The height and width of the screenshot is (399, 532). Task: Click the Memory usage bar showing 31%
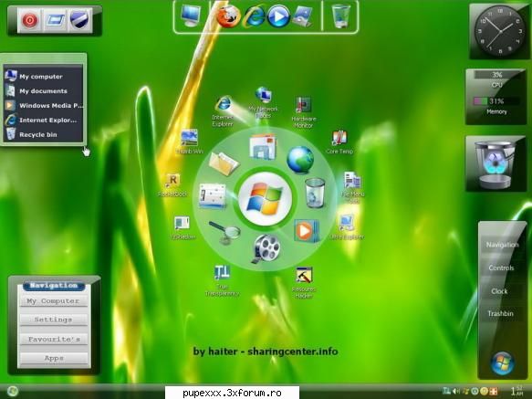coord(496,100)
